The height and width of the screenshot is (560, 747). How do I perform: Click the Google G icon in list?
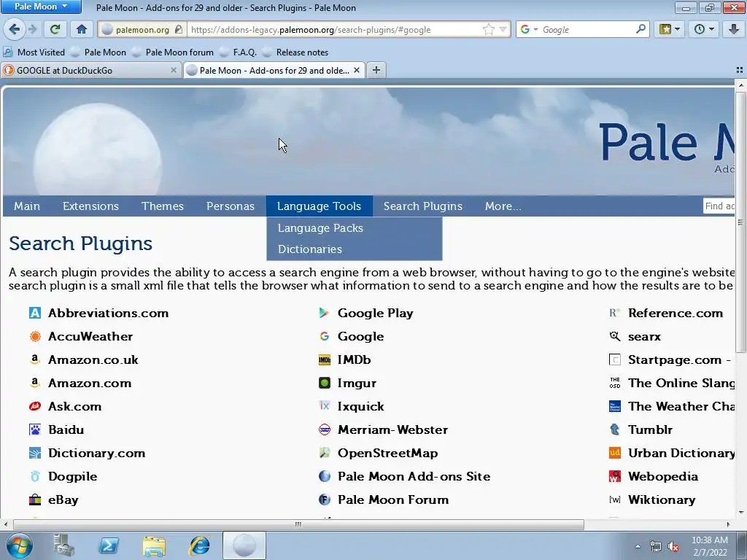click(x=325, y=336)
